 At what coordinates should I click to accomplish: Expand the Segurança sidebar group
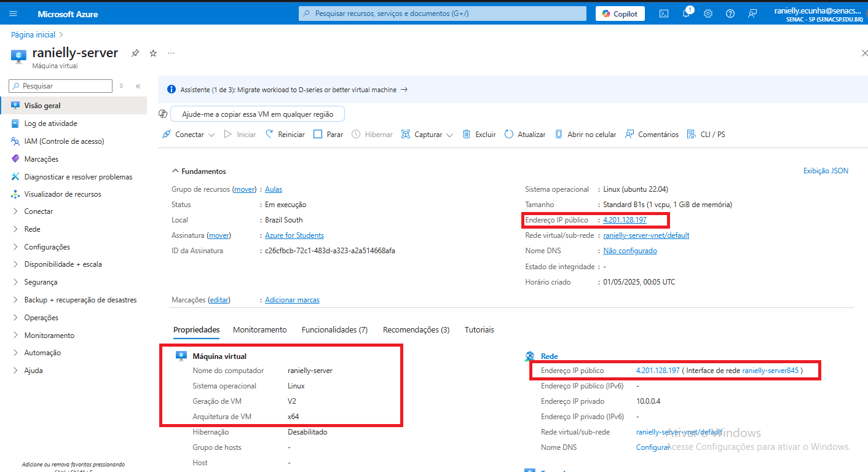tap(41, 282)
